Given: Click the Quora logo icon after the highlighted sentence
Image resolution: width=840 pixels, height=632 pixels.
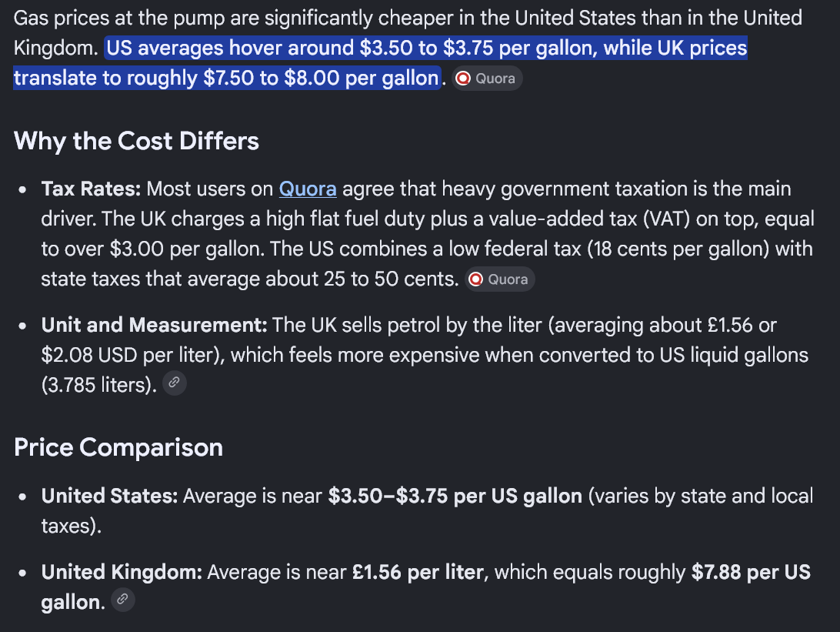Looking at the screenshot, I should click(x=463, y=79).
